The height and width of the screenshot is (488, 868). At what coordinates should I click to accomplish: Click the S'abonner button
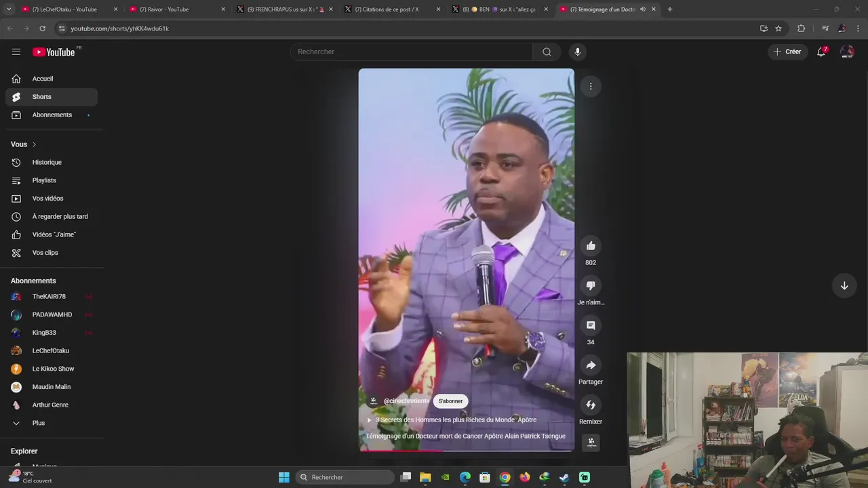click(x=450, y=401)
